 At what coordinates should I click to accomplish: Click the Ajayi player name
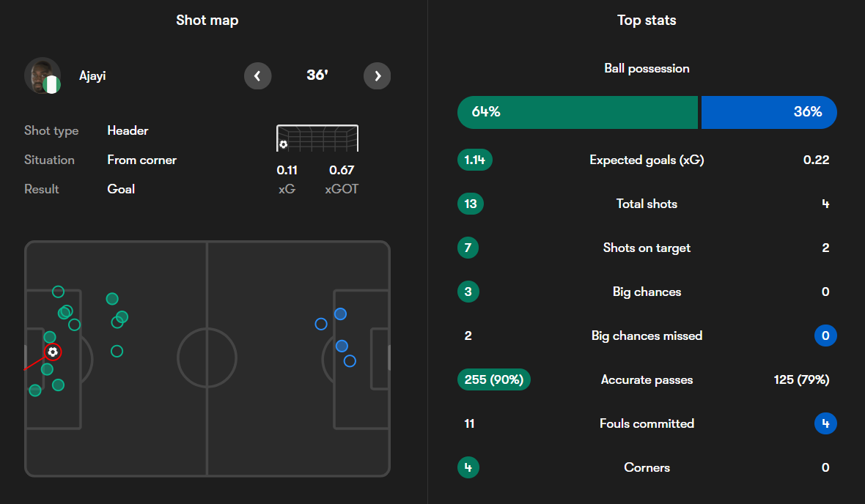click(92, 75)
